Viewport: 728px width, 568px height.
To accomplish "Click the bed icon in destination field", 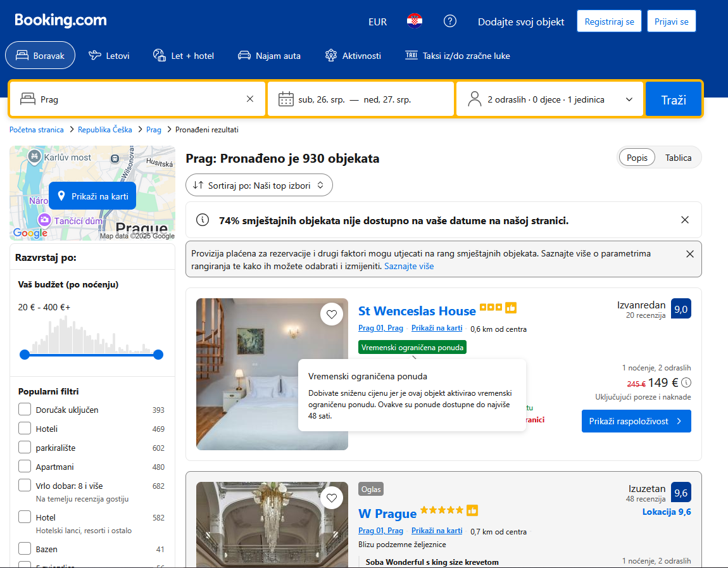I will tap(28, 99).
